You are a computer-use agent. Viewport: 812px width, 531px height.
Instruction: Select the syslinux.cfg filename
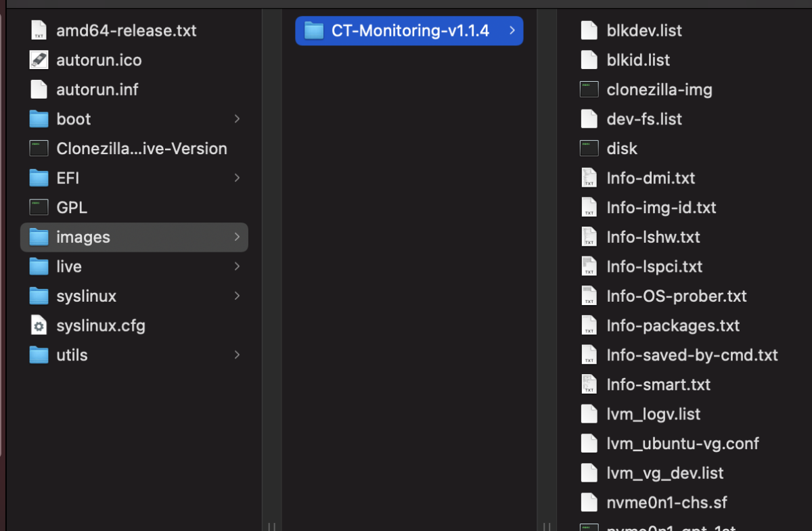click(x=101, y=325)
